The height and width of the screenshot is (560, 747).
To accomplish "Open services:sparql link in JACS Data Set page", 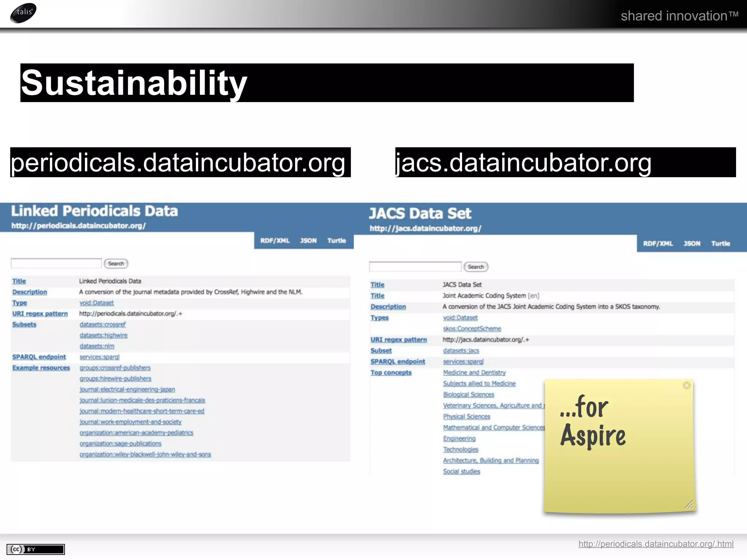I will point(463,362).
